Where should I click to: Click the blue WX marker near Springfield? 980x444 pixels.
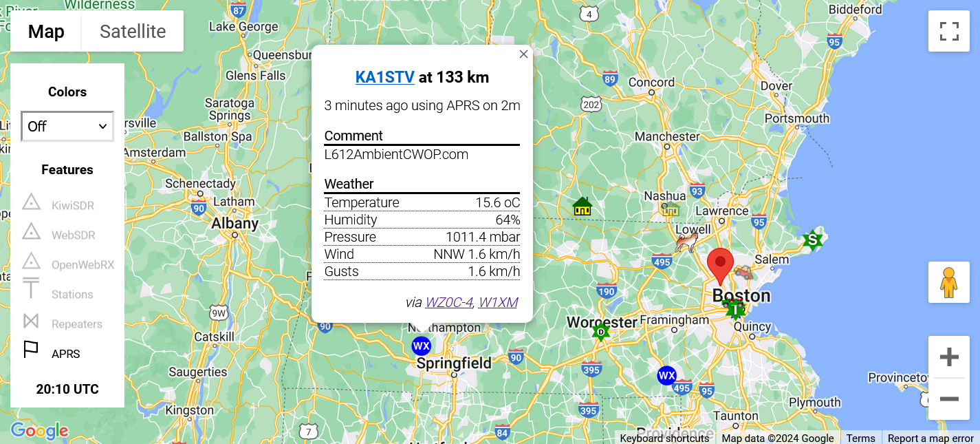(421, 346)
